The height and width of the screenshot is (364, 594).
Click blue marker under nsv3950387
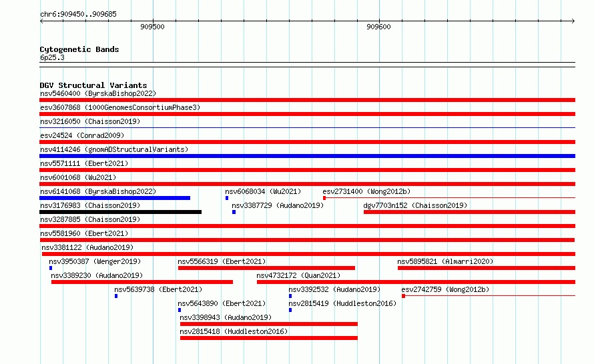(x=51, y=268)
